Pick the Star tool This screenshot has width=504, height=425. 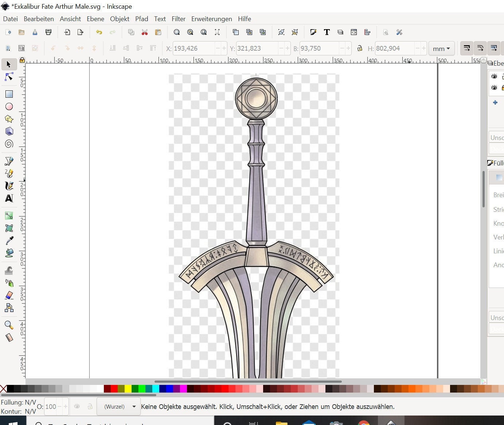(9, 119)
